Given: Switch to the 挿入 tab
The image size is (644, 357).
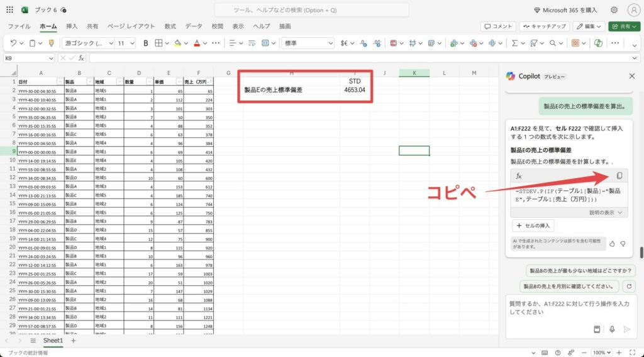Looking at the screenshot, I should click(72, 26).
